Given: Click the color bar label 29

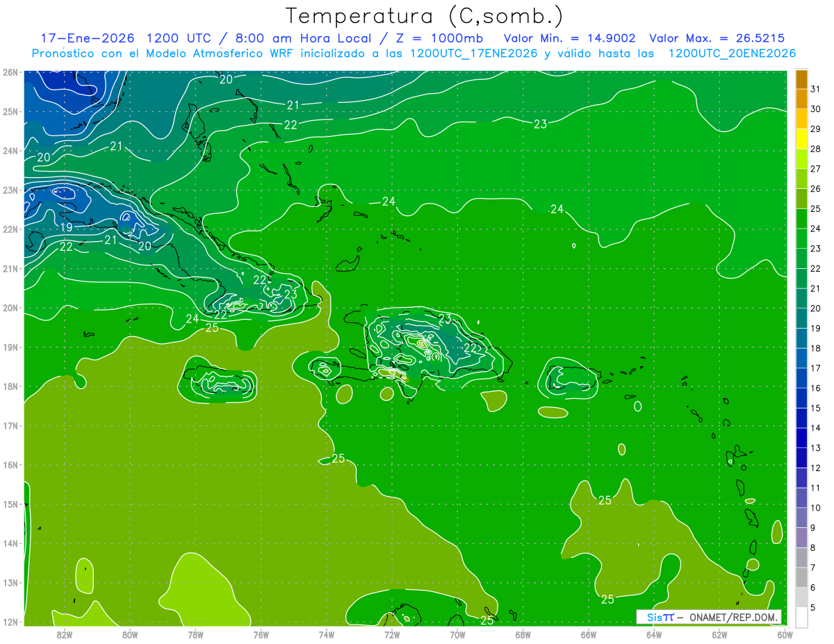Looking at the screenshot, I should click(816, 129).
